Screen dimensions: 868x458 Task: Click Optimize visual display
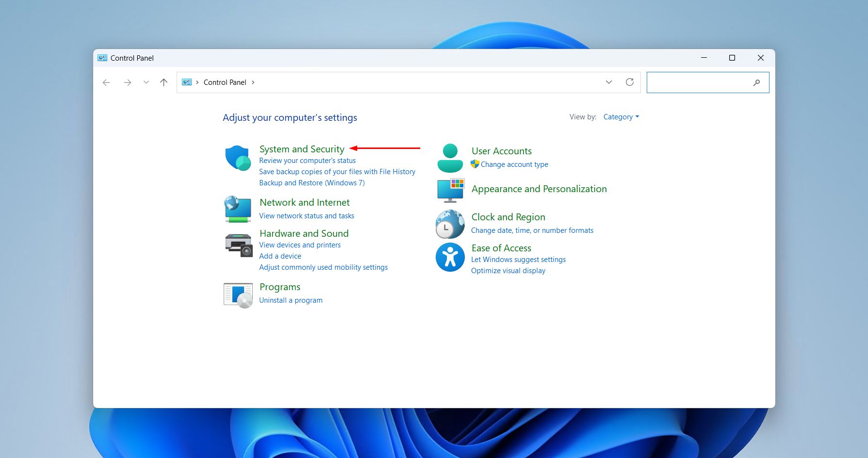point(508,271)
